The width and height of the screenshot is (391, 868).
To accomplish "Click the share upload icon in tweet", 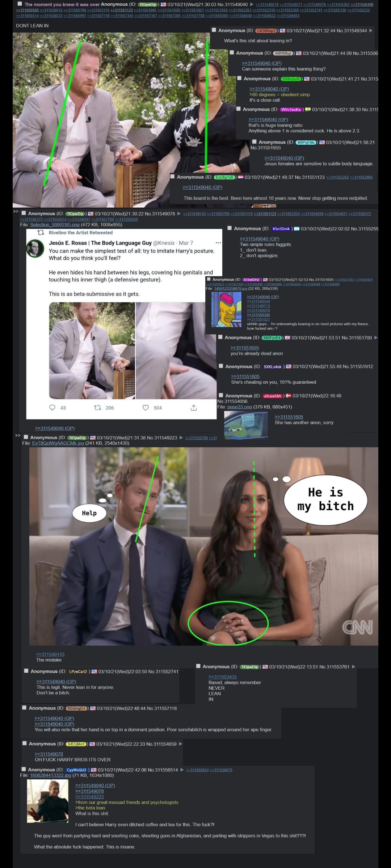I will click(194, 408).
